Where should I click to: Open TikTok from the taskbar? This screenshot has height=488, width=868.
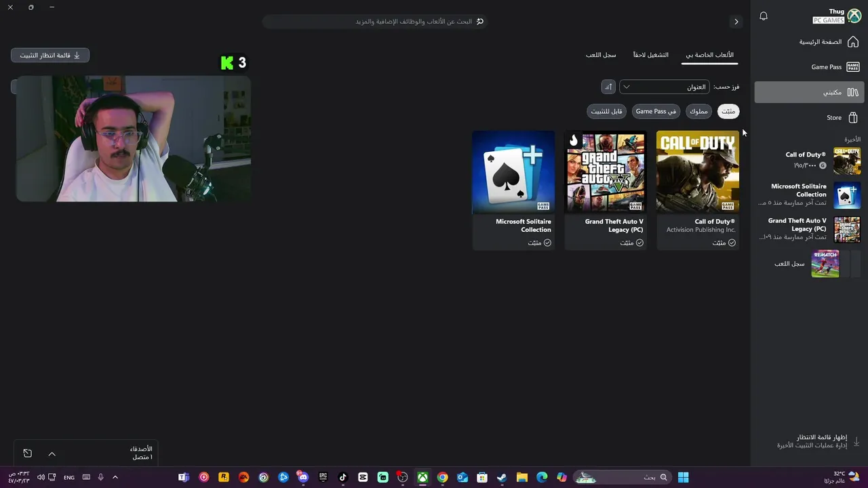point(343,477)
